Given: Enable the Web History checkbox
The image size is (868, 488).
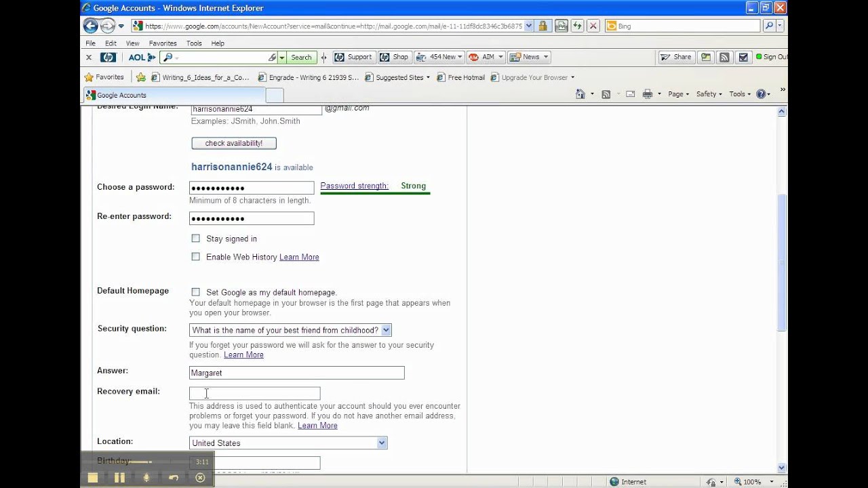Looking at the screenshot, I should (x=196, y=257).
